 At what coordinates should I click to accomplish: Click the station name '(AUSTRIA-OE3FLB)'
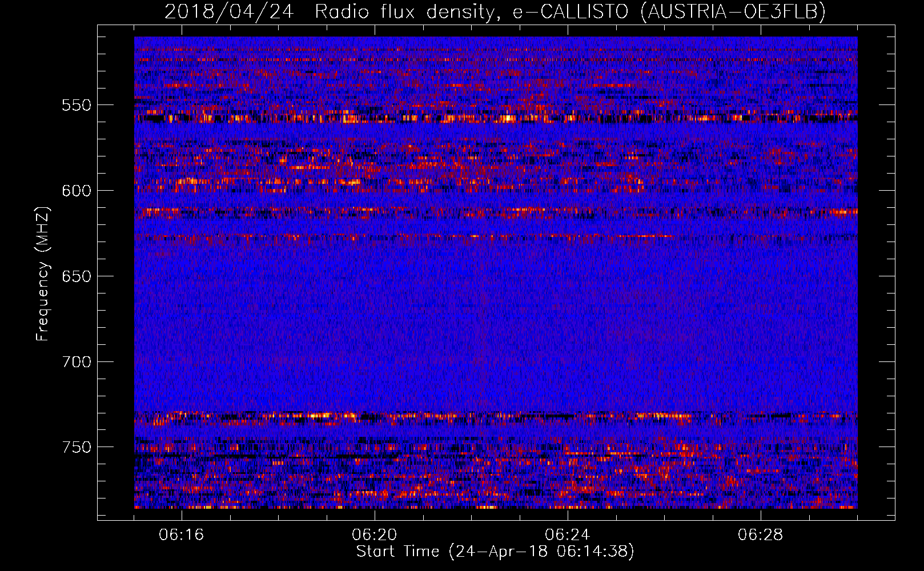coord(733,11)
